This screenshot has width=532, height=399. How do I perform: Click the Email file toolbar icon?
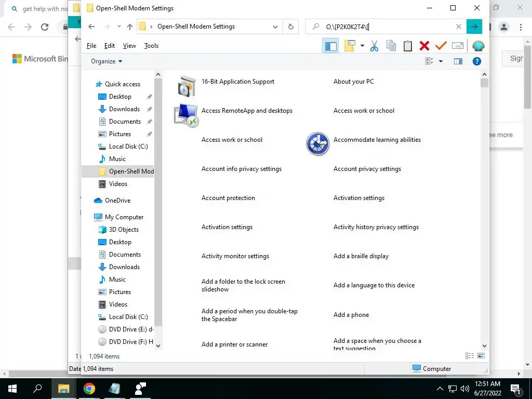pos(457,46)
